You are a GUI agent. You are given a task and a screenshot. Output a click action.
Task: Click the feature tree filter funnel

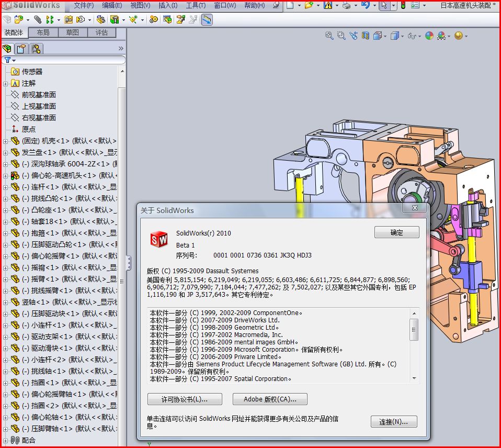8,60
